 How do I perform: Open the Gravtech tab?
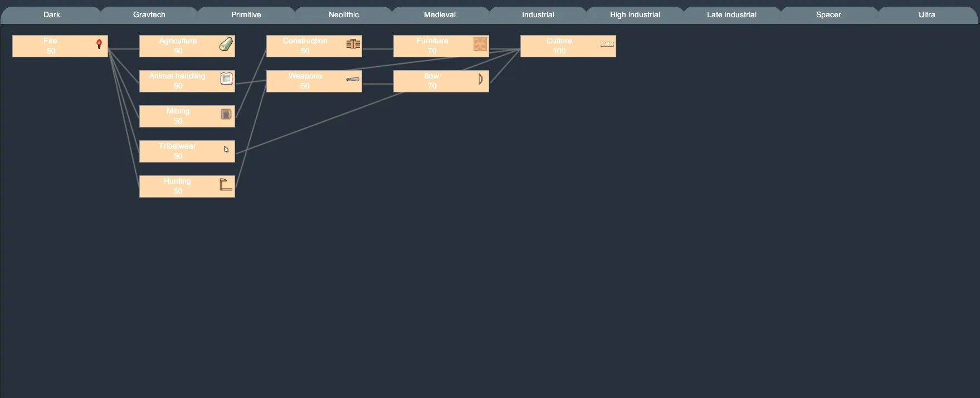point(149,15)
